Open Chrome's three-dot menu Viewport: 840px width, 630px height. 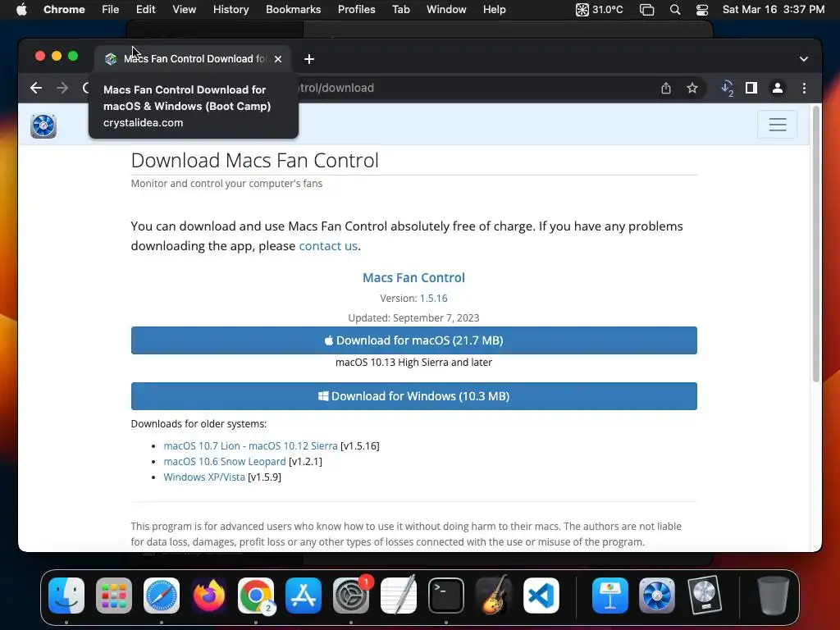click(804, 88)
